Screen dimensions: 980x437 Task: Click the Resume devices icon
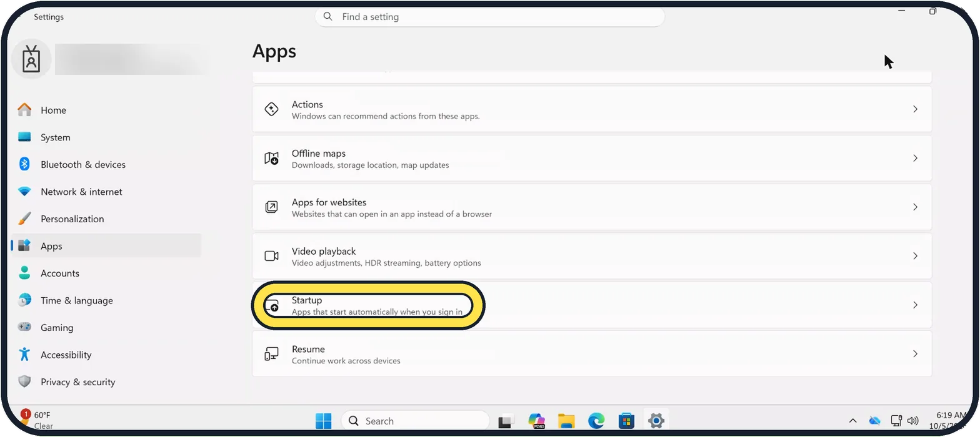click(271, 354)
